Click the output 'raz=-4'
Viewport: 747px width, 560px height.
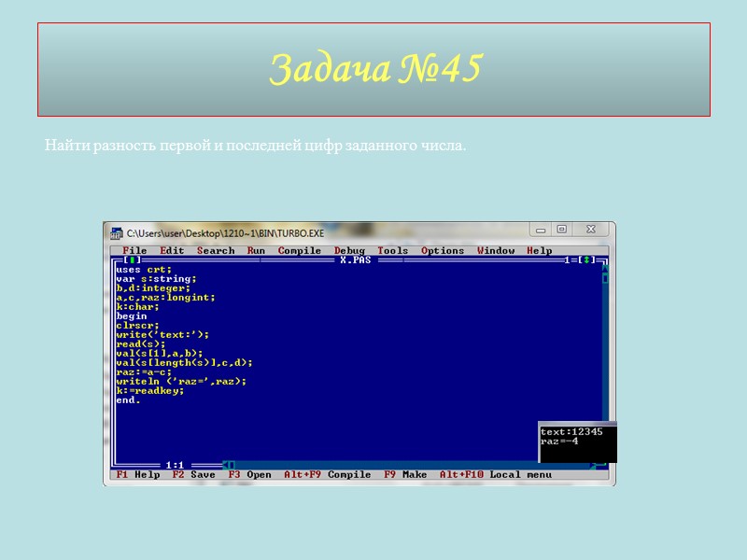559,441
